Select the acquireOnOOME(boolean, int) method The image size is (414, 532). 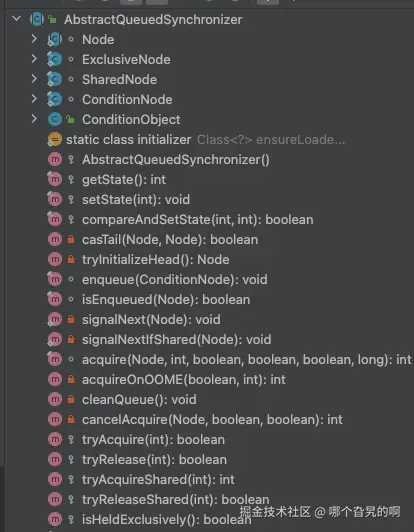(x=184, y=380)
